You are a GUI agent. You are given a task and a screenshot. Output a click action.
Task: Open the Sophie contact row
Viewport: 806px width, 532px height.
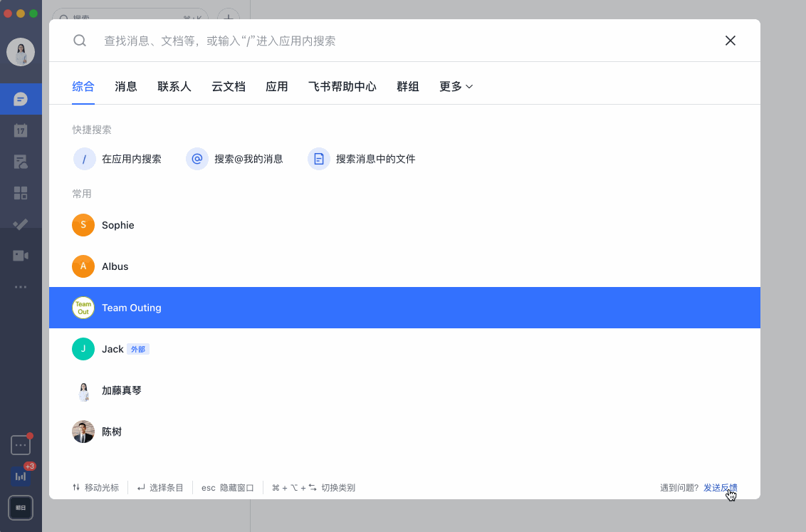[x=404, y=225]
